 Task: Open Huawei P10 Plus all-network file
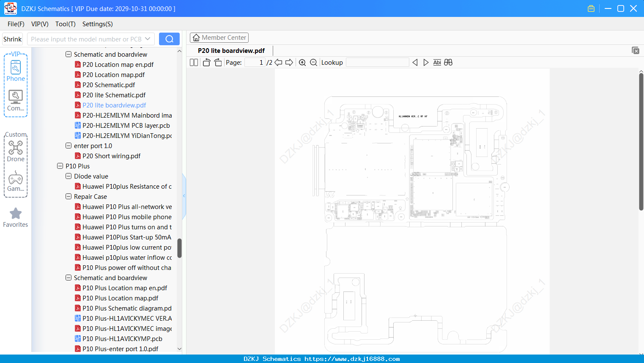127,206
